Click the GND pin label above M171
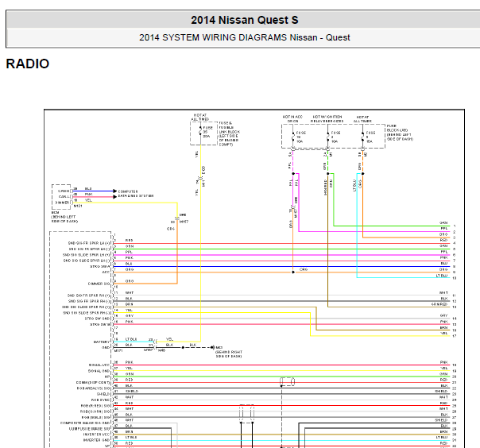The height and width of the screenshot is (448, 480). pos(106,348)
